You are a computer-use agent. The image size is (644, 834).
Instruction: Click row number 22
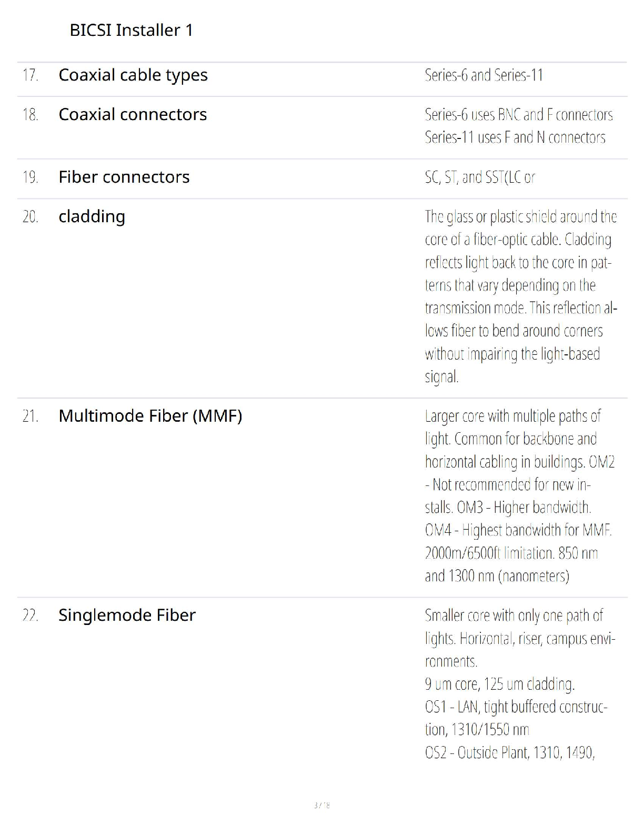point(31,615)
